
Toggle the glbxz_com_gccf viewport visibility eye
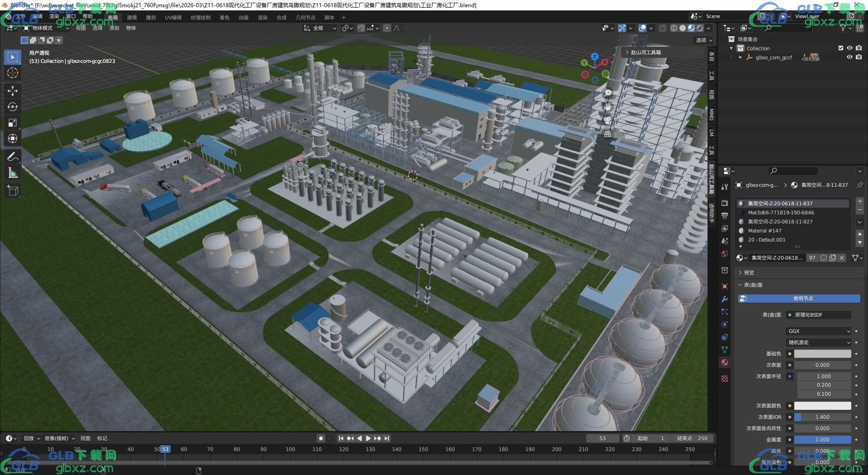click(849, 57)
